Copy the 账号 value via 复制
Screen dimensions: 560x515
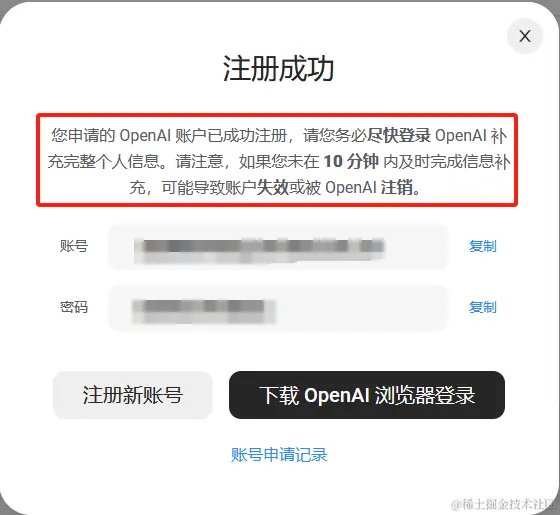(482, 246)
